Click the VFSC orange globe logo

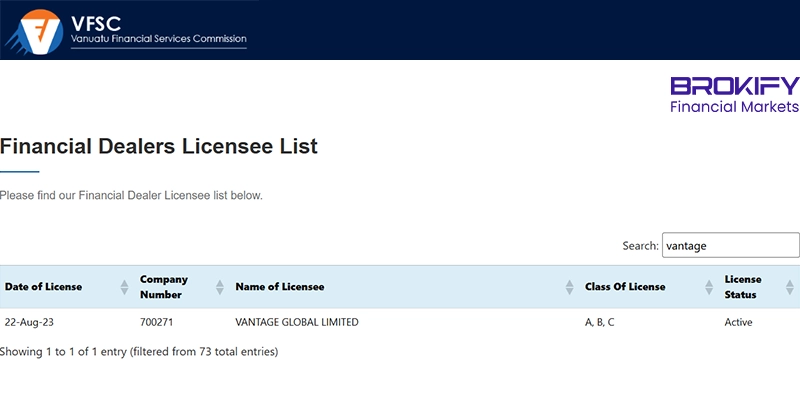click(x=34, y=30)
